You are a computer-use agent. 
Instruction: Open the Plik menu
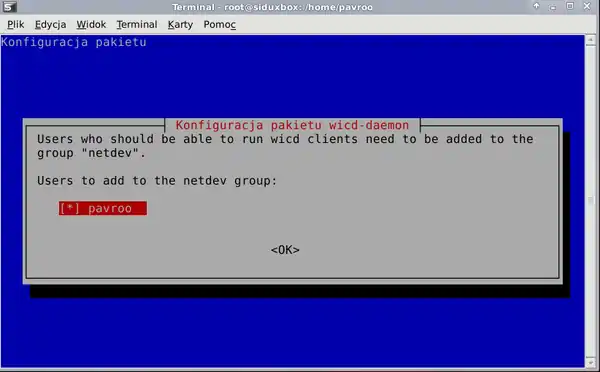click(x=15, y=24)
